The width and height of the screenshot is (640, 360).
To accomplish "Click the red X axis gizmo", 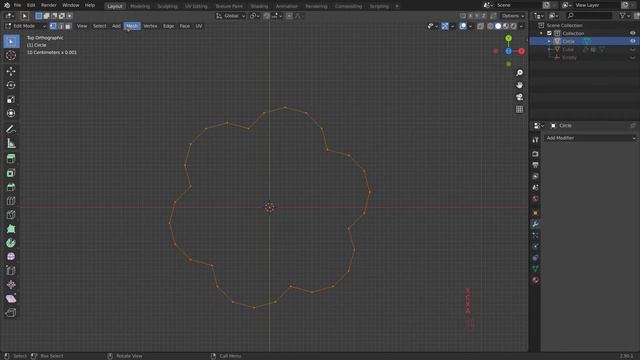I will click(522, 51).
